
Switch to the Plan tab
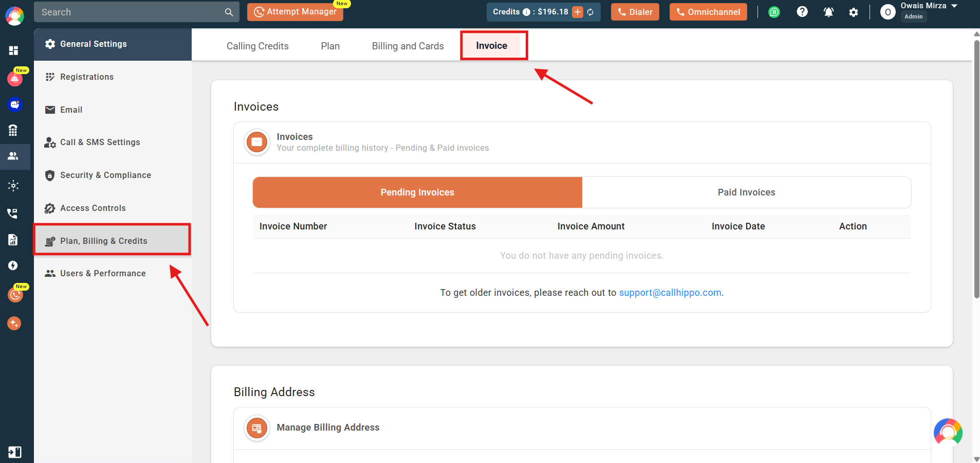[330, 46]
